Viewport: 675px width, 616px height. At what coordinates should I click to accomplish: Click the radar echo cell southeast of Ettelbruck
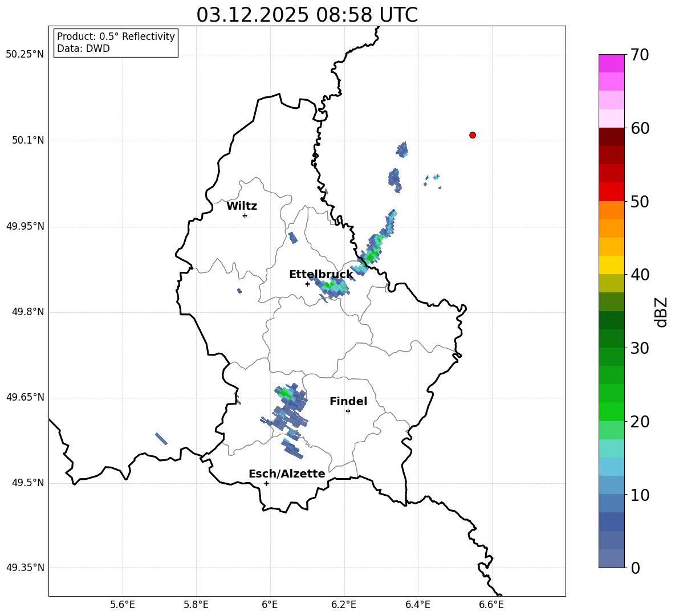(331, 288)
